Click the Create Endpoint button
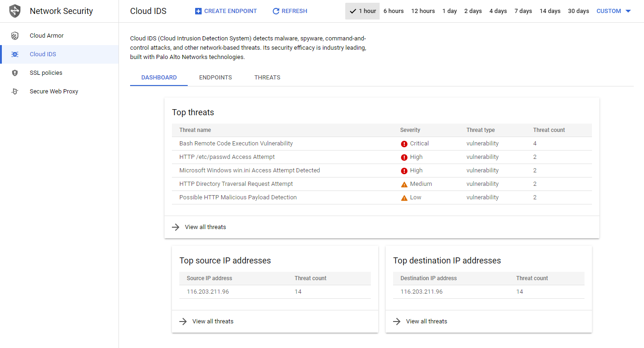 point(226,11)
